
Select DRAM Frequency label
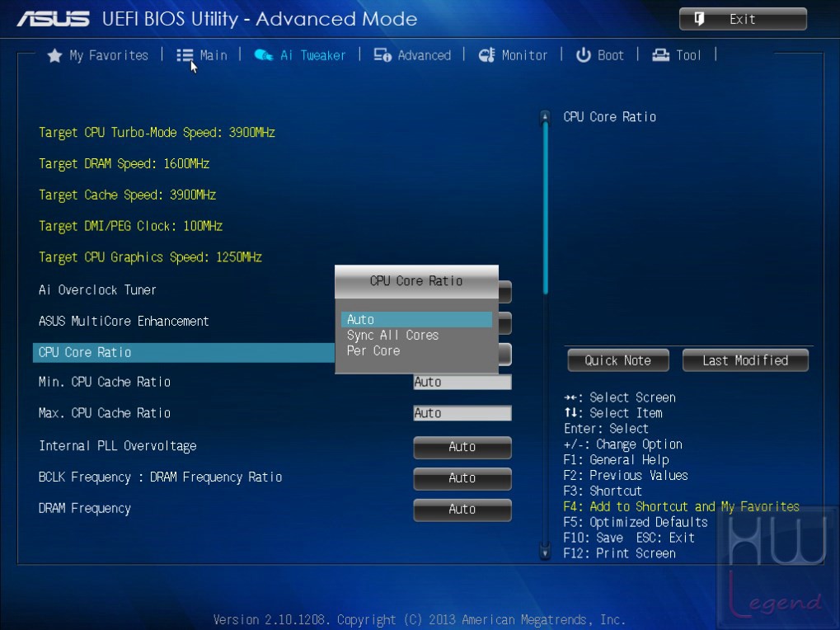coord(85,509)
